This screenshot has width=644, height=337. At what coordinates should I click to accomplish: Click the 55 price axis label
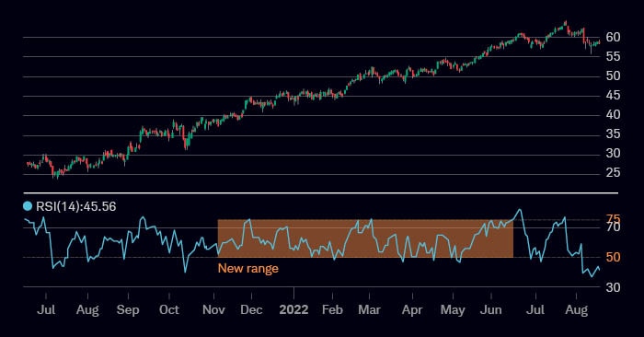tap(613, 56)
